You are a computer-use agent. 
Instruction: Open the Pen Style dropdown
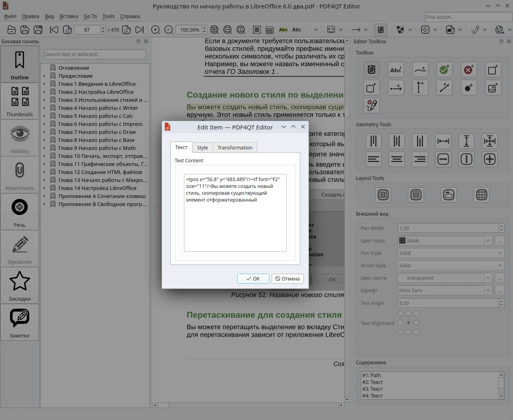pos(451,253)
